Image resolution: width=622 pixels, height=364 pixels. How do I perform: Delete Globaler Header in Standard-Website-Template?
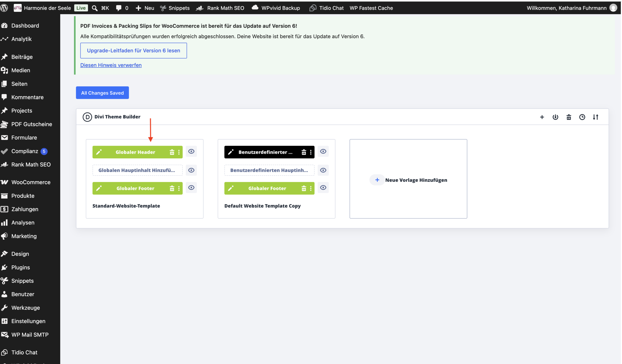172,152
